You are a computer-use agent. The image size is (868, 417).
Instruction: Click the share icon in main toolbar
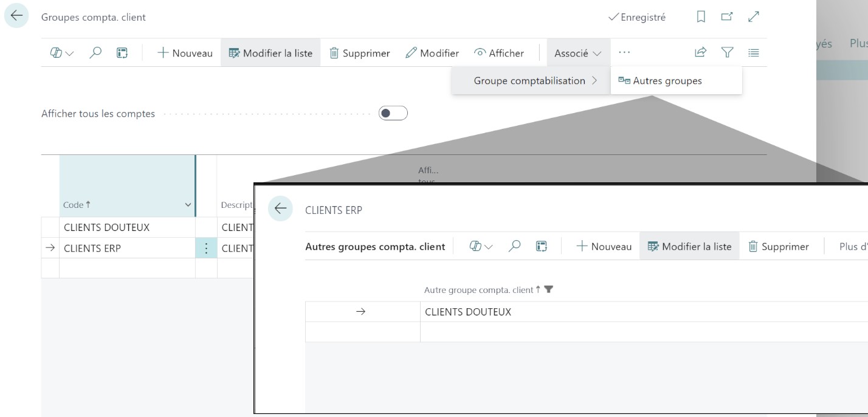(x=700, y=53)
